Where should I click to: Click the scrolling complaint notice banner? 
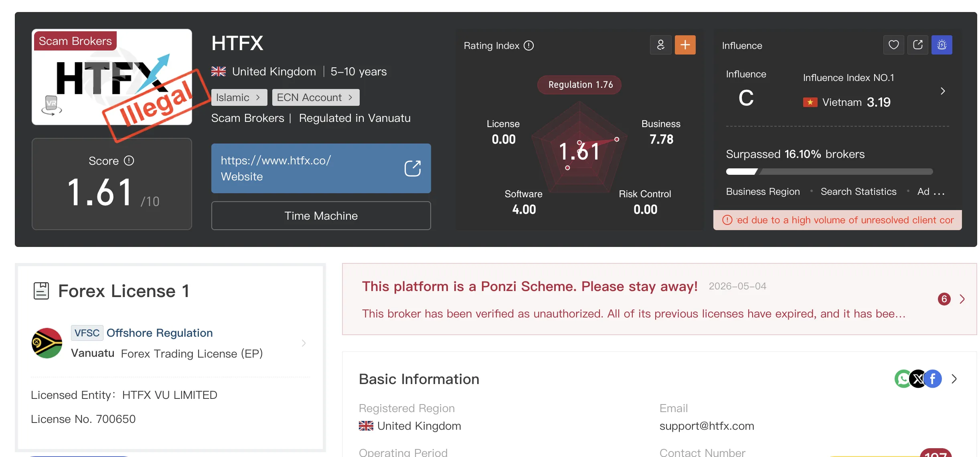click(x=837, y=220)
